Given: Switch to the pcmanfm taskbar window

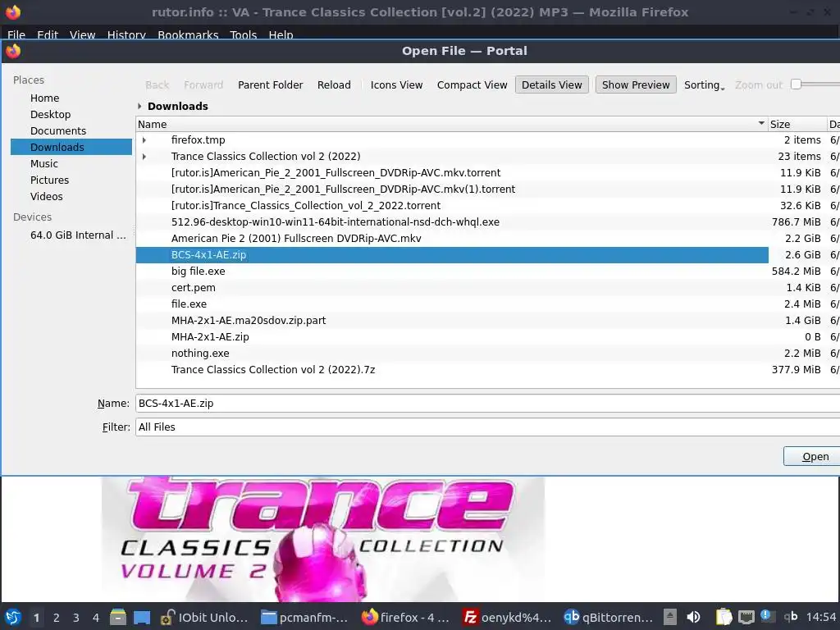Looking at the screenshot, I should click(x=304, y=617).
